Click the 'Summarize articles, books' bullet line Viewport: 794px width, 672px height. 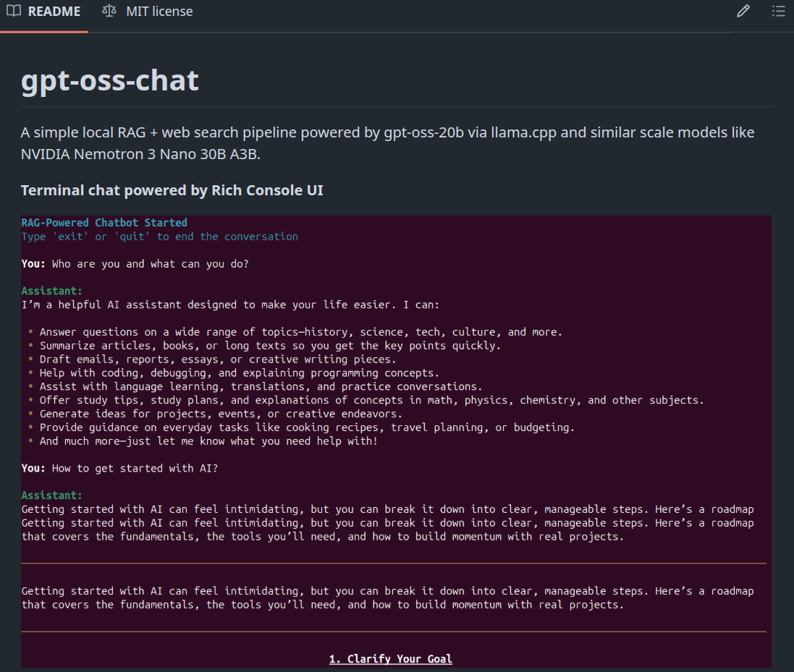click(269, 346)
